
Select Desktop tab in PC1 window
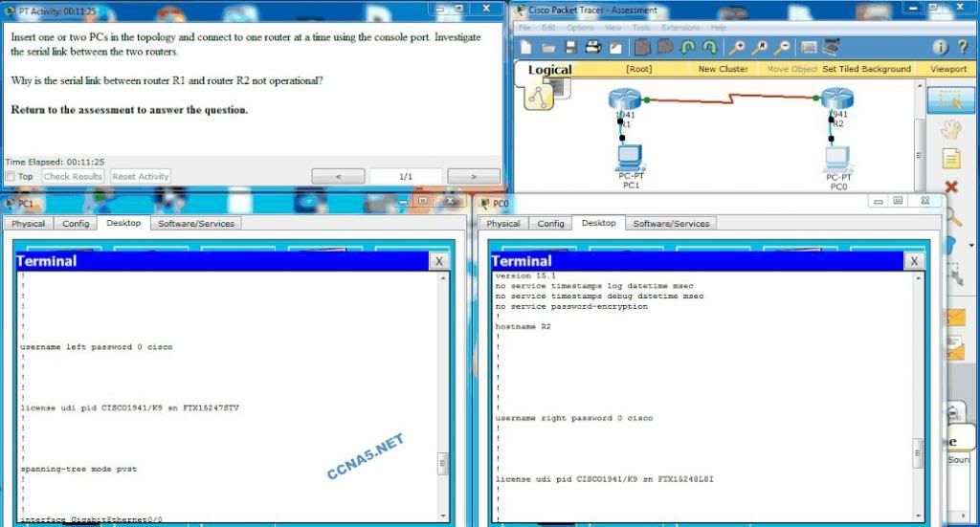click(x=123, y=223)
